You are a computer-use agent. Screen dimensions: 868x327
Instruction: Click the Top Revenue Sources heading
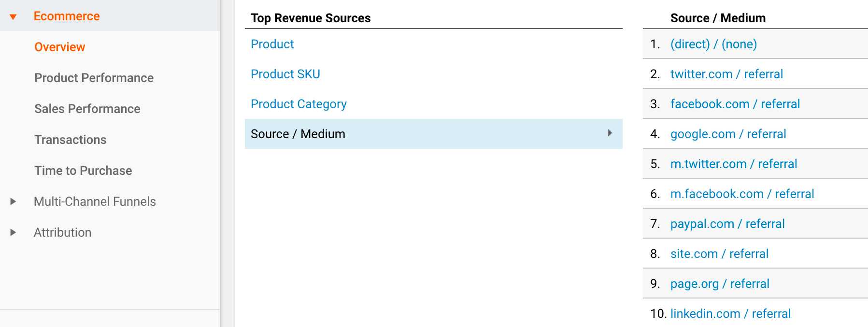tap(311, 18)
